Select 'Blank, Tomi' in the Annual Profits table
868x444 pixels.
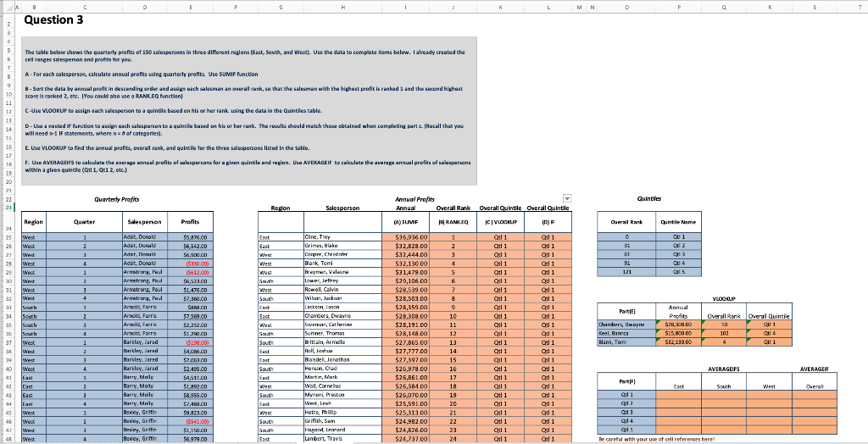pyautogui.click(x=342, y=264)
